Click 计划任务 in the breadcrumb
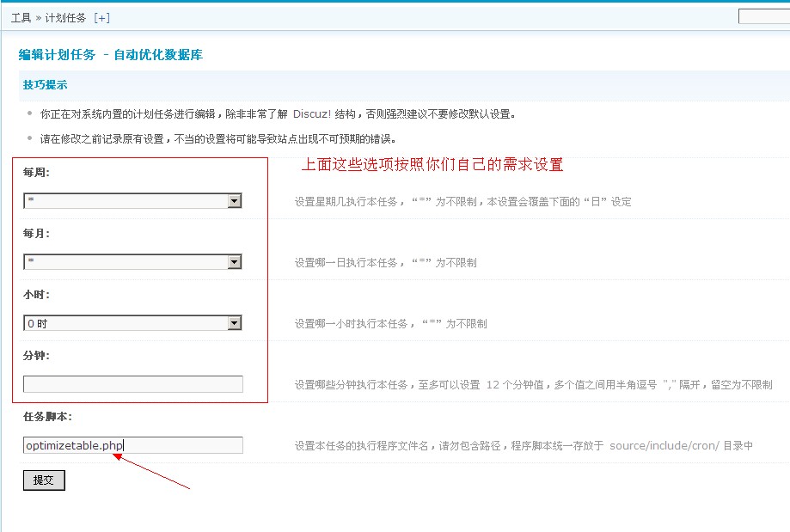The image size is (790, 532). (x=65, y=18)
